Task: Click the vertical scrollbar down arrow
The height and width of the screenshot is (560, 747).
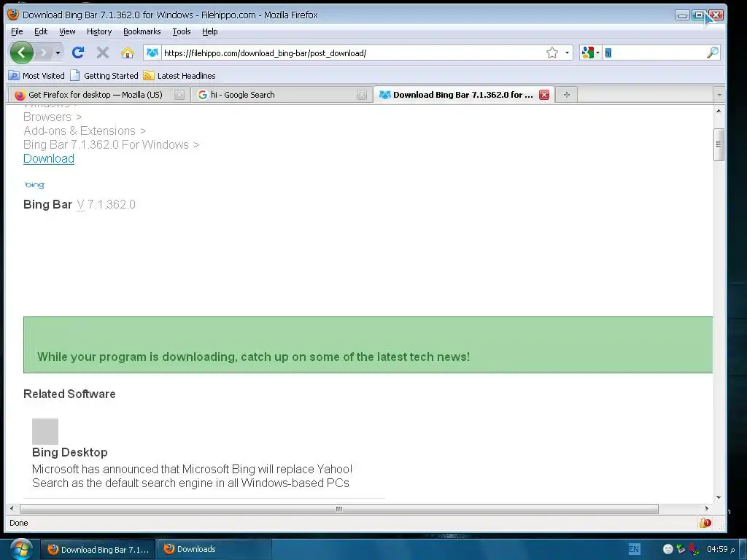Action: click(719, 497)
